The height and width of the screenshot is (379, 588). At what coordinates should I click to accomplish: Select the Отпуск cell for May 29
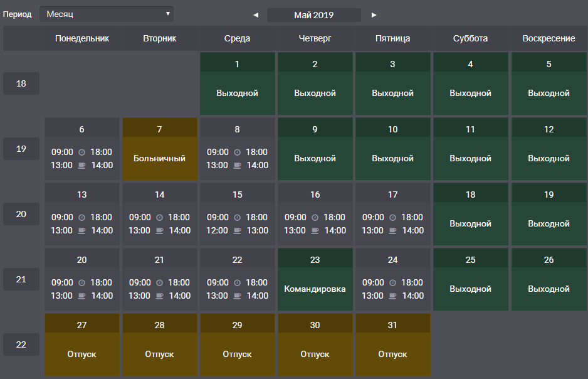(237, 354)
